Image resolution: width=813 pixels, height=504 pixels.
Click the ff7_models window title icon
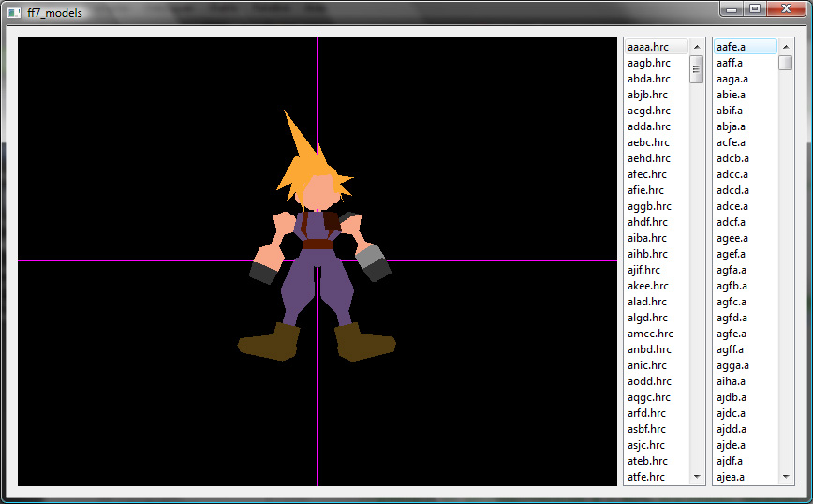pos(14,12)
